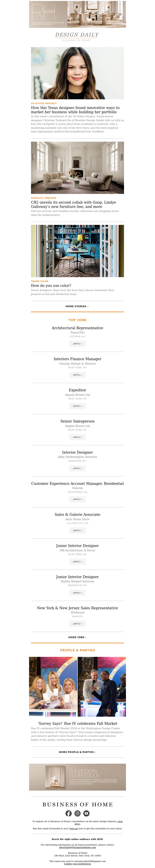Apply for the Expeditor position
The height and width of the screenshot is (868, 155).
point(77,406)
